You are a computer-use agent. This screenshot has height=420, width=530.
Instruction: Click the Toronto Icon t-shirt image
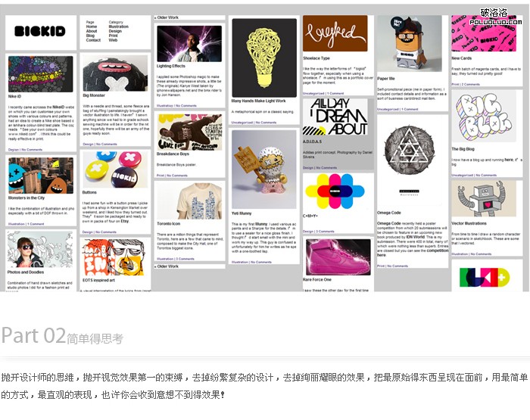189,201
